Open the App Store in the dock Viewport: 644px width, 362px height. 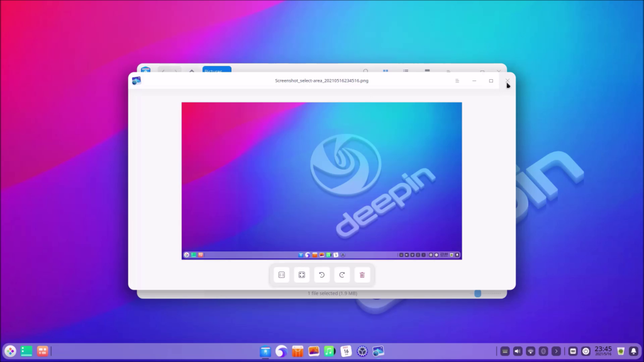(298, 351)
